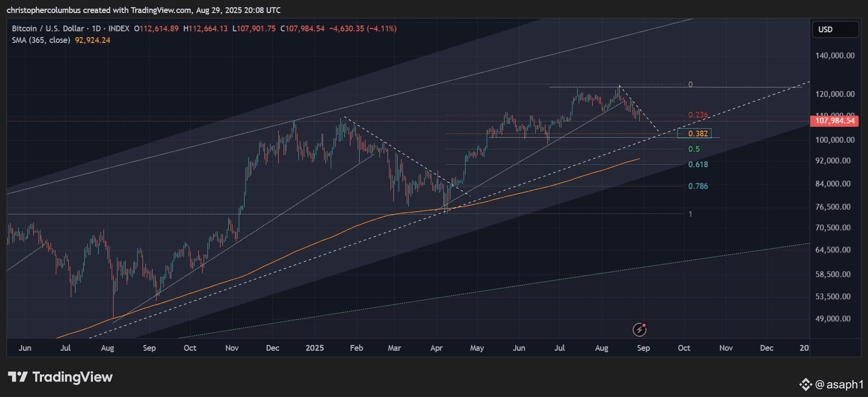868x397 pixels.
Task: Click the 53,500.00 price axis label
Action: point(833,296)
